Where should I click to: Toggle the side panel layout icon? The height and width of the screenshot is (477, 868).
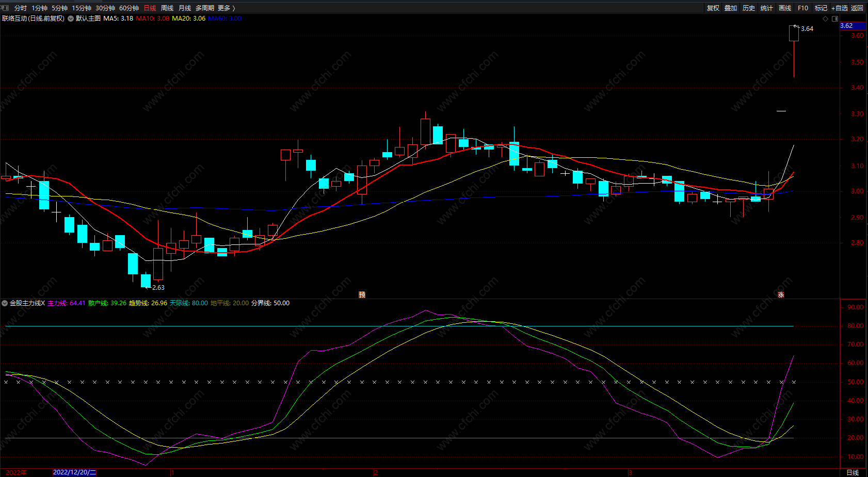tap(835, 19)
